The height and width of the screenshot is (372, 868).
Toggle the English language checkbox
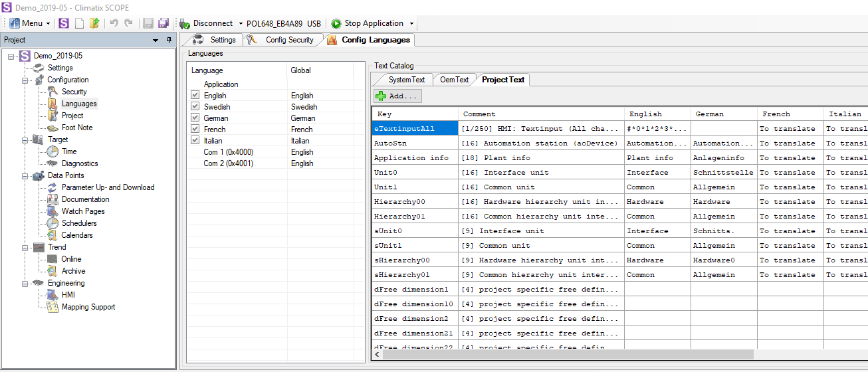click(195, 96)
